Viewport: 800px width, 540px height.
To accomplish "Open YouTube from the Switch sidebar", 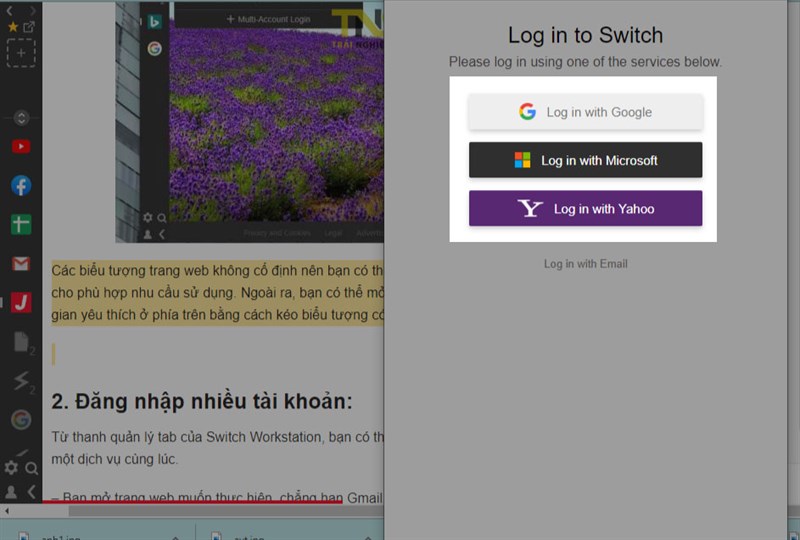I will click(x=21, y=147).
